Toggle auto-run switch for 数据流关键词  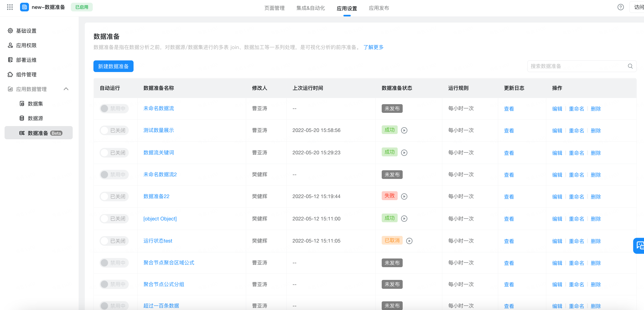(x=114, y=153)
